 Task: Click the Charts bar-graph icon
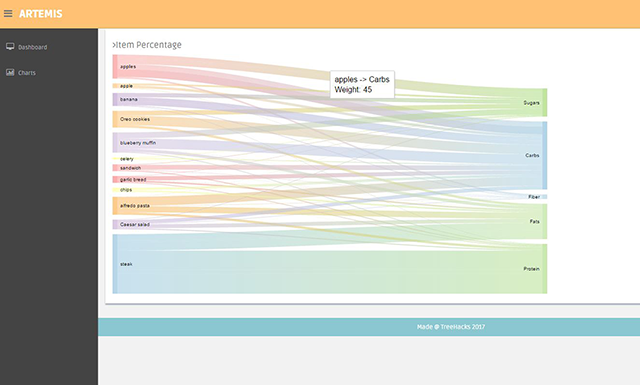coord(10,72)
